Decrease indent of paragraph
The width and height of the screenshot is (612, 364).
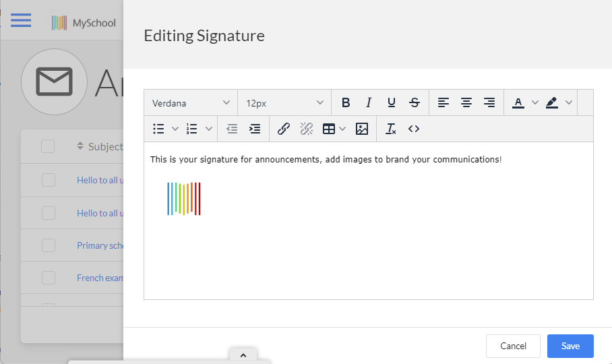(232, 129)
